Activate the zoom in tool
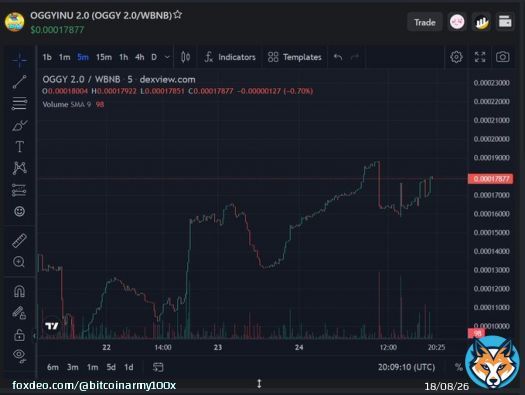 pyautogui.click(x=19, y=262)
